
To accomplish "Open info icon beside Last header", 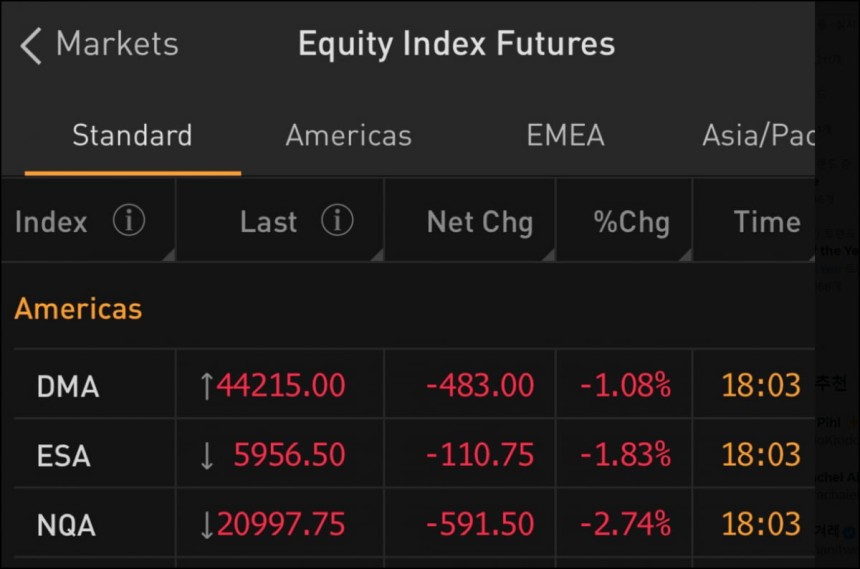I will [x=337, y=221].
